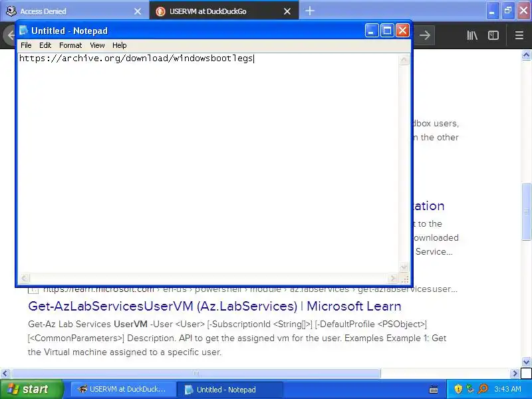Click Notepad horizontal scrollbar left arrow
Image resolution: width=532 pixels, height=399 pixels.
tap(24, 279)
